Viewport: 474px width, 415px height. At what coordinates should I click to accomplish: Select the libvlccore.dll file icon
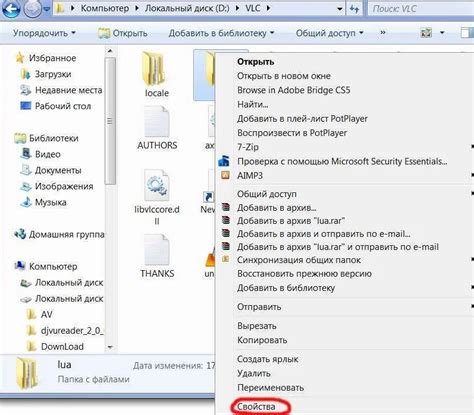click(x=157, y=185)
